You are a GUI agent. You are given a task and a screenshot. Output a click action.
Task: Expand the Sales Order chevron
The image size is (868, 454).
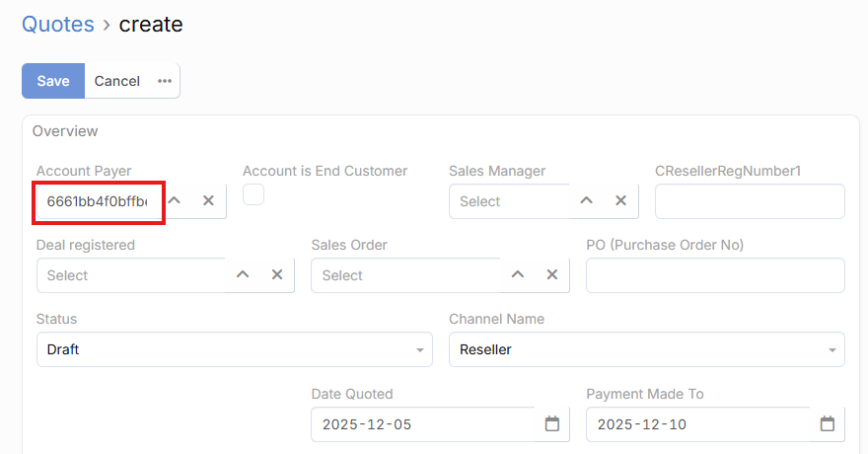(518, 274)
